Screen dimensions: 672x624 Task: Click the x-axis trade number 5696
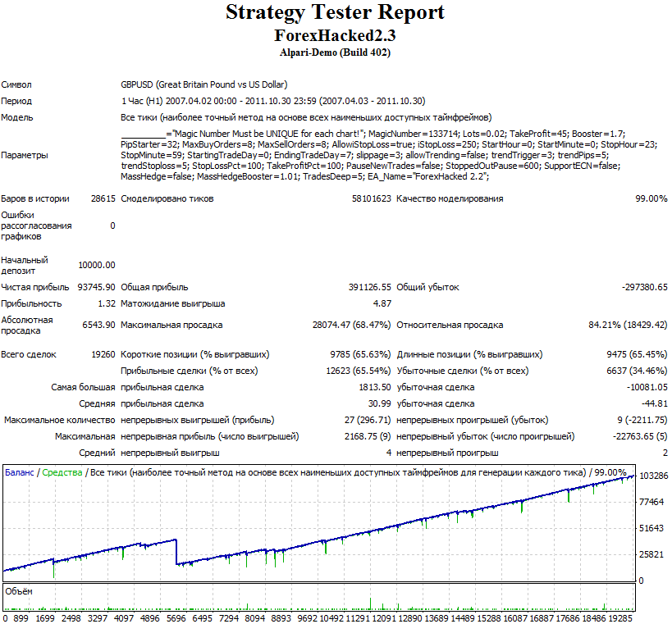coord(176,618)
